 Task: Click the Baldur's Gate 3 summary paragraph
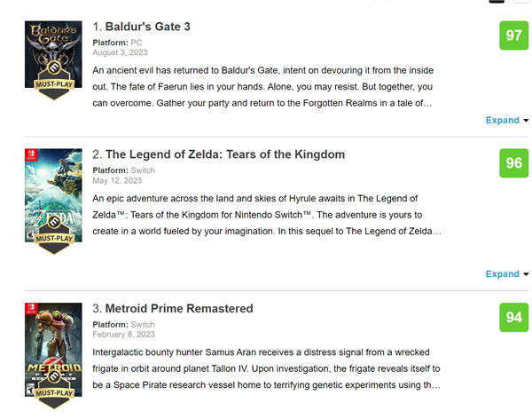click(x=262, y=86)
